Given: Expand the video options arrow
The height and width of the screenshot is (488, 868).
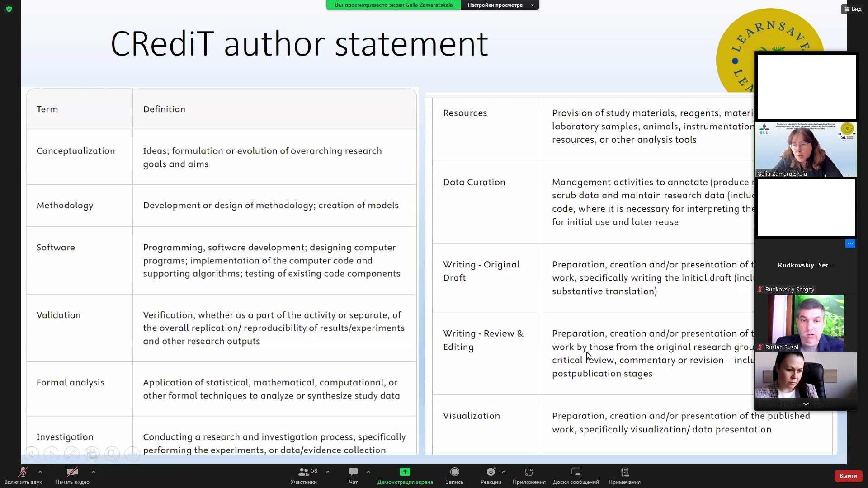Looking at the screenshot, I should [94, 472].
